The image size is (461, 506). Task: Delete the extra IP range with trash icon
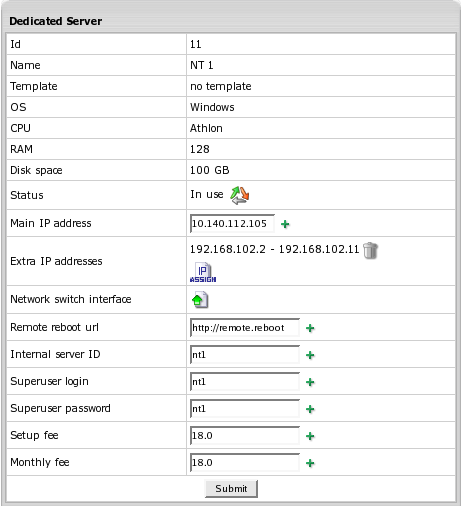coord(370,250)
